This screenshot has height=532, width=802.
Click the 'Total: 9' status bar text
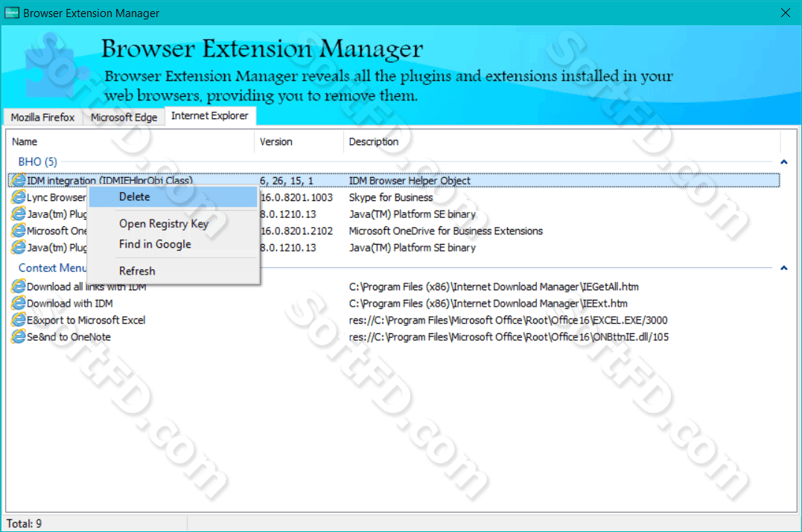[24, 524]
